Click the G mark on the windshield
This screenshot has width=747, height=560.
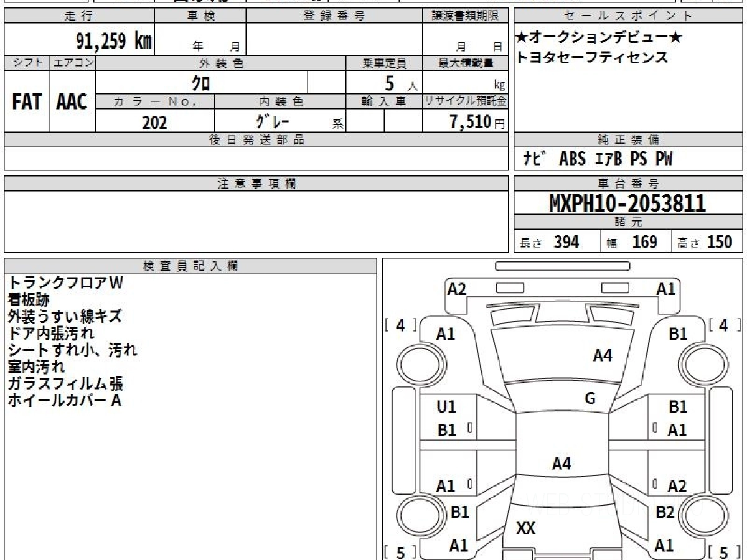pos(590,399)
